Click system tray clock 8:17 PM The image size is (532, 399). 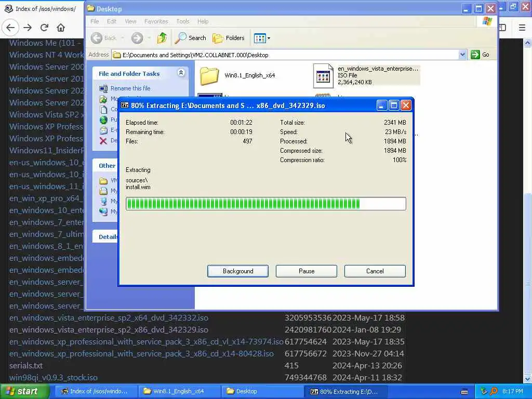[x=513, y=392]
